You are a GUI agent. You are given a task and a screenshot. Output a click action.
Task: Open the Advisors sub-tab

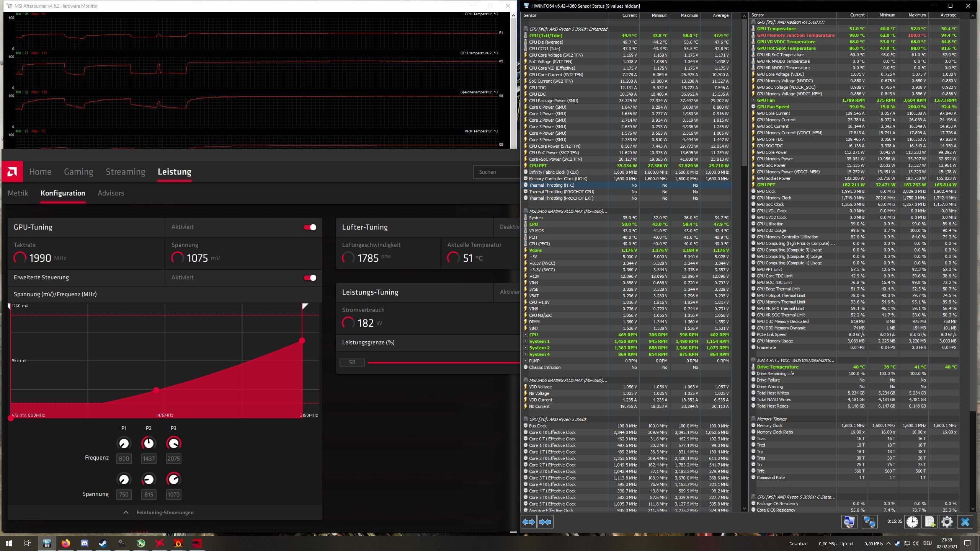111,193
